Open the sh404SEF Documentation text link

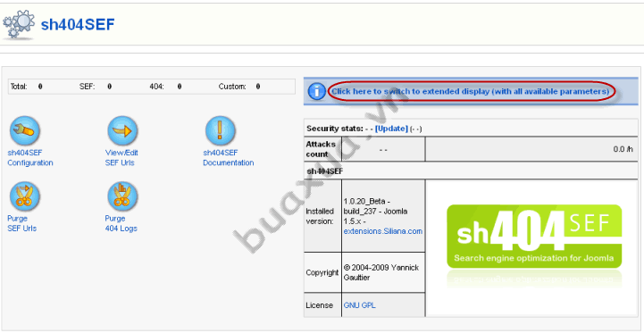pos(229,158)
